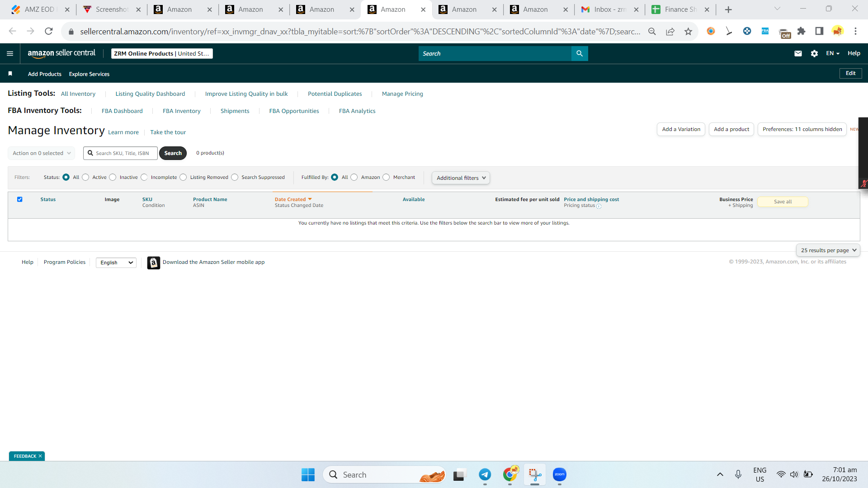Click the Chrome icon in the taskbar

[x=510, y=474]
